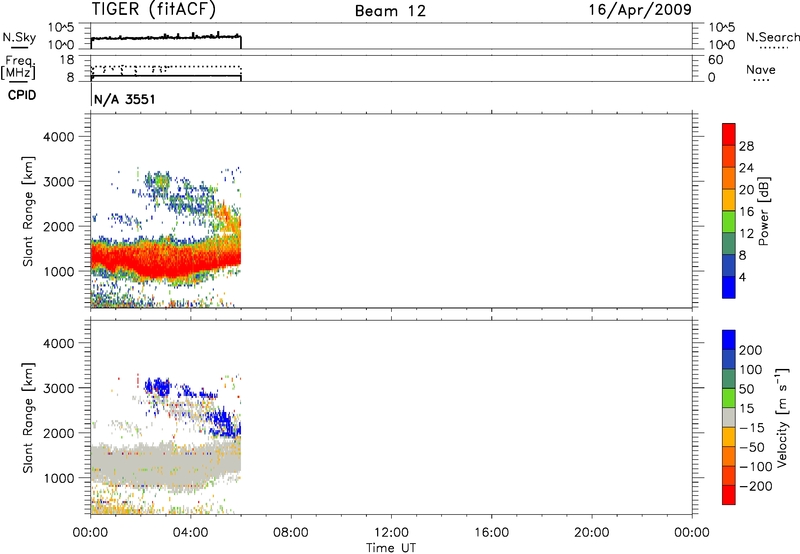Viewport: 800px width, 554px height.
Task: Click the "4000" tick on power panel
Action: (x=59, y=137)
